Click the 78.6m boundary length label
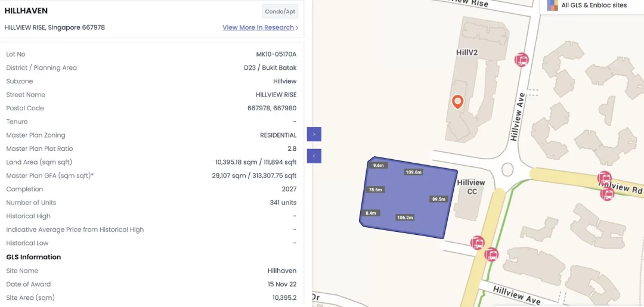644x307 pixels. (x=375, y=190)
